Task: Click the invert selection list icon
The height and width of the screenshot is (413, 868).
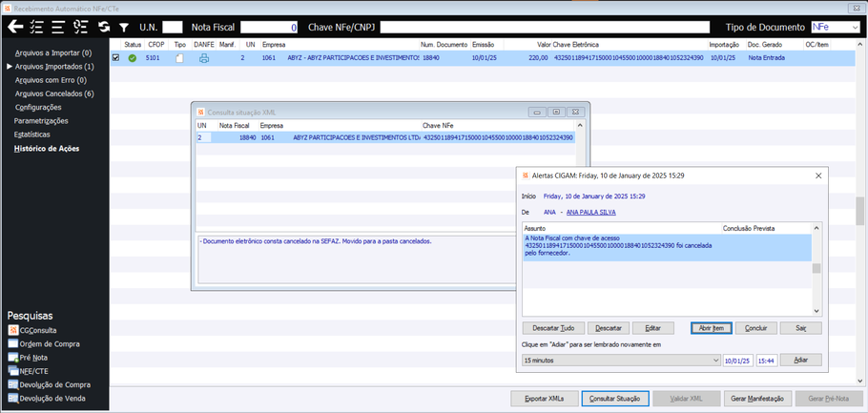Action: point(81,27)
